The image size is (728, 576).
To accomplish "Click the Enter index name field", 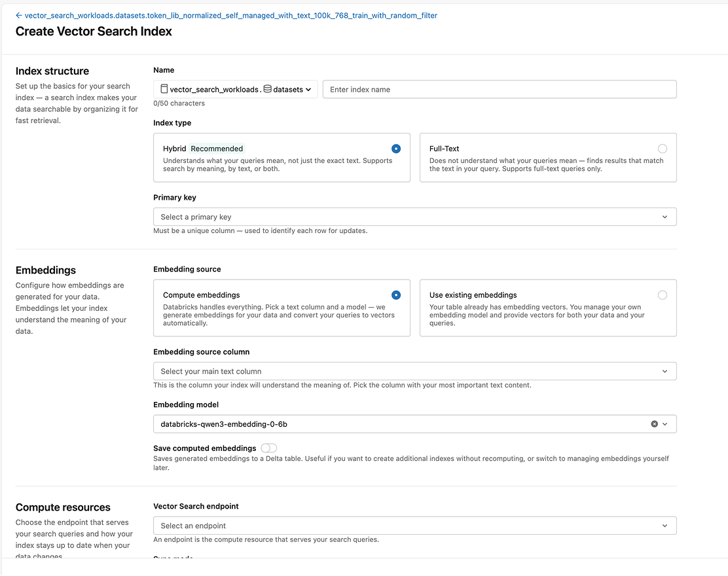I will [x=500, y=89].
